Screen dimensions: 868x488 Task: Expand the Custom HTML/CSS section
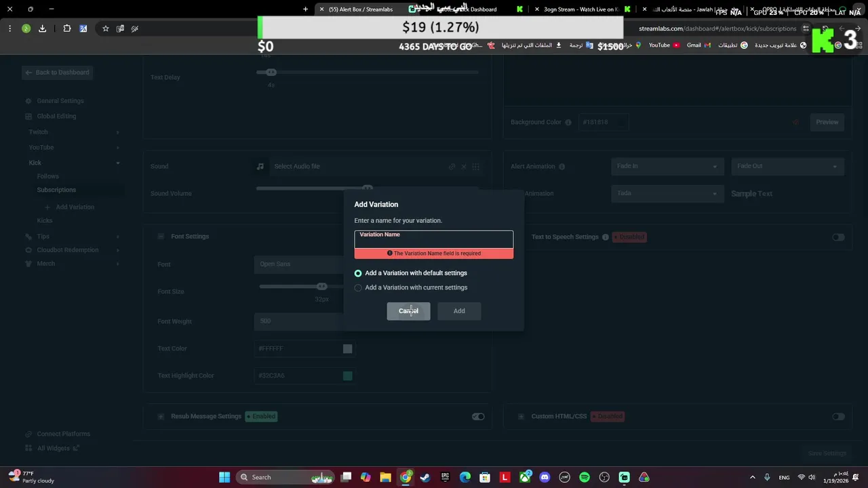coord(521,417)
